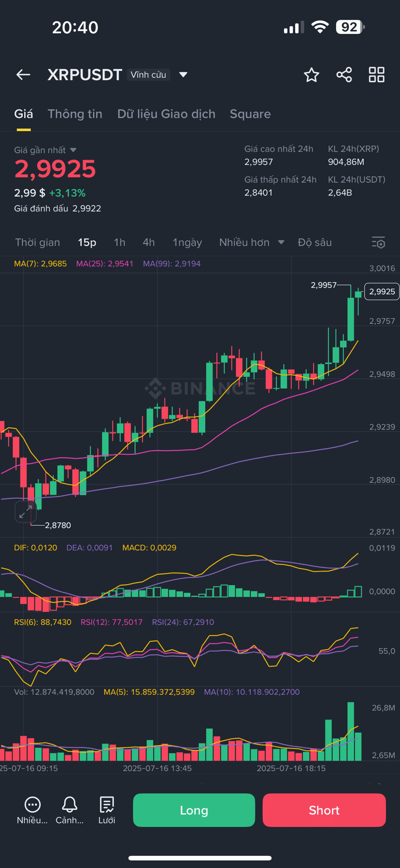
Task: Tap the RSI(6): 88,7430 label
Action: pyautogui.click(x=43, y=622)
